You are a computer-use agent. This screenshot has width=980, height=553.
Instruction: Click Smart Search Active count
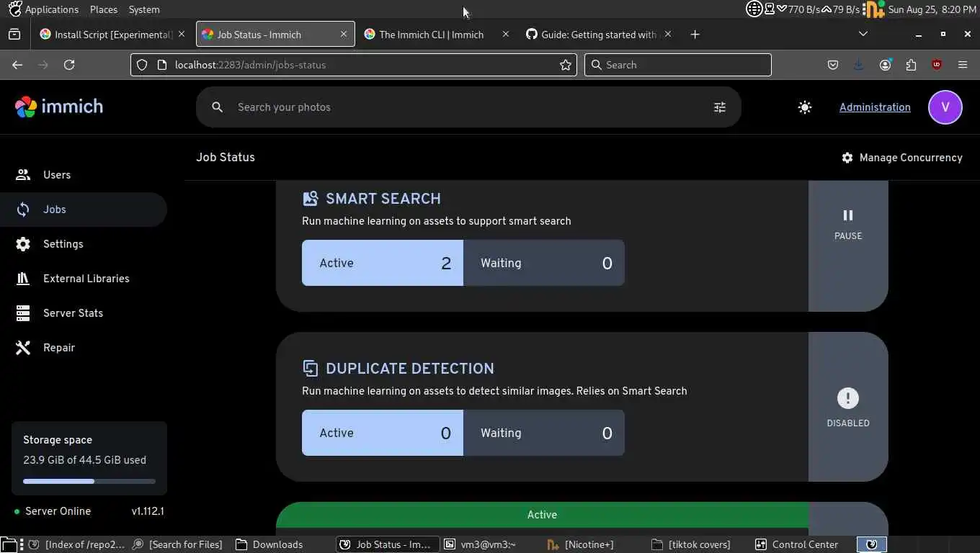tap(382, 263)
